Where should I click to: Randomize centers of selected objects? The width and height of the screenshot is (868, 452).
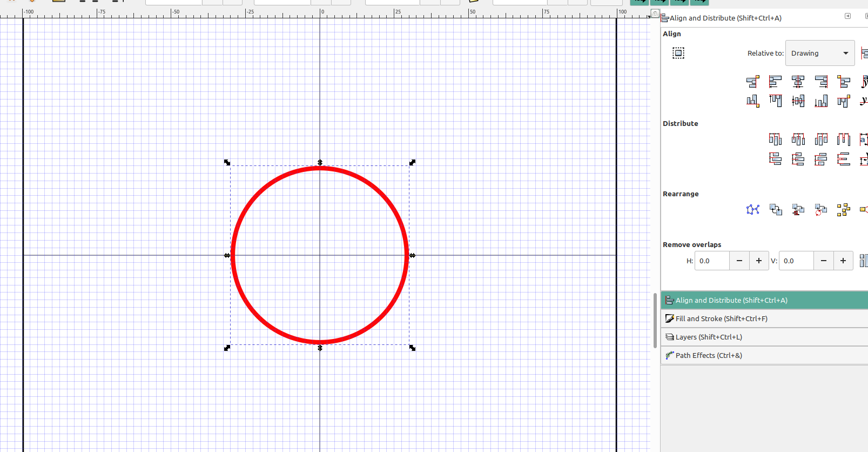[844, 210]
